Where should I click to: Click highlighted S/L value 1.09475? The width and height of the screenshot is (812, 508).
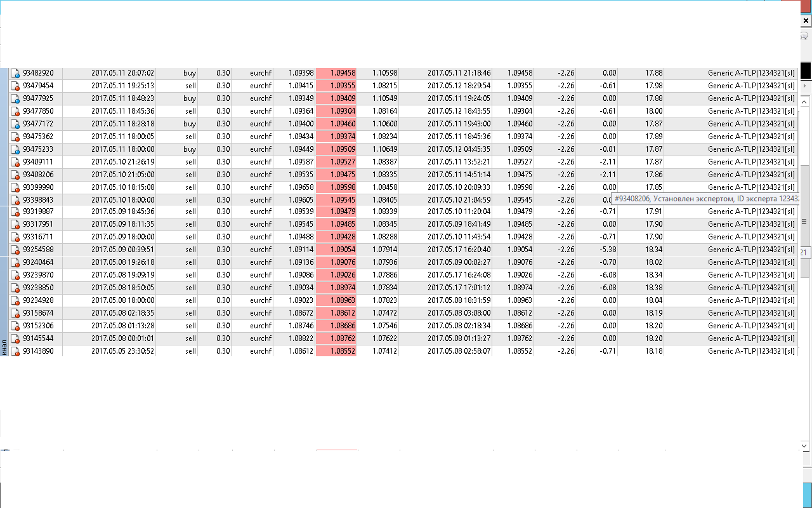(x=343, y=175)
